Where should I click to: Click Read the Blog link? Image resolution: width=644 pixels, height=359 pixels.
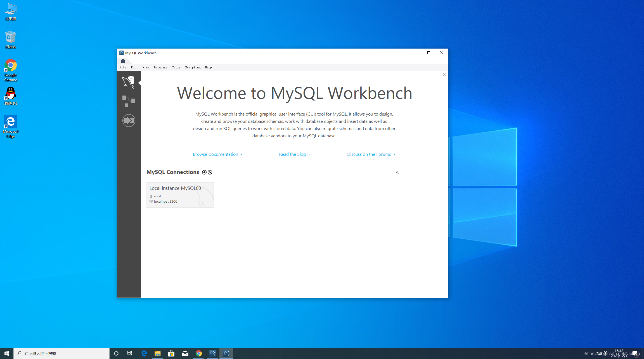point(294,154)
